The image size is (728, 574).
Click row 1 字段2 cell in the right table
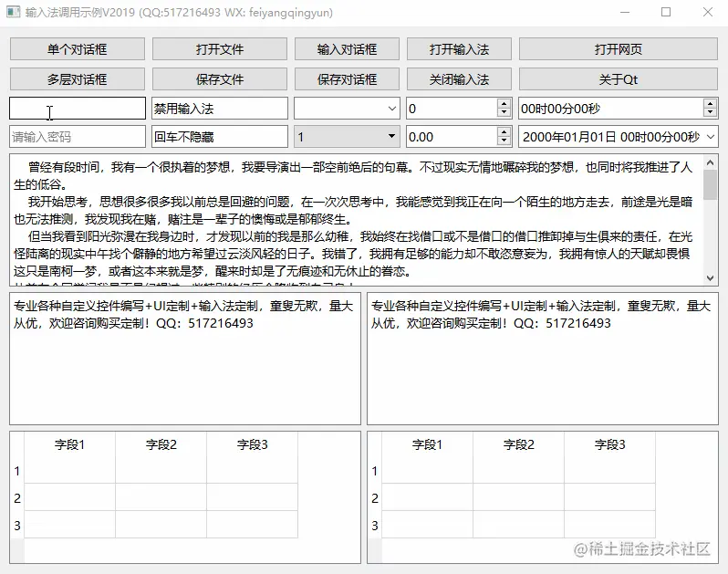[x=518, y=471]
